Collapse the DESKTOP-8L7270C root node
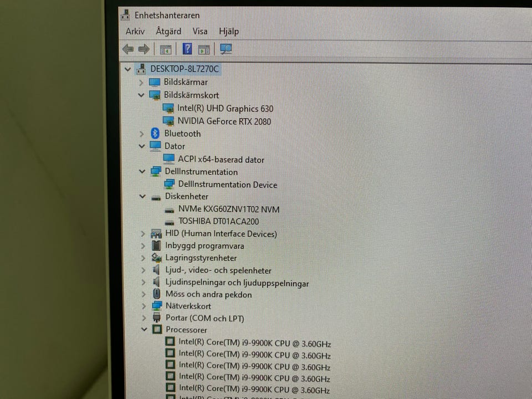Screen dimensions: 532x399 [127, 70]
